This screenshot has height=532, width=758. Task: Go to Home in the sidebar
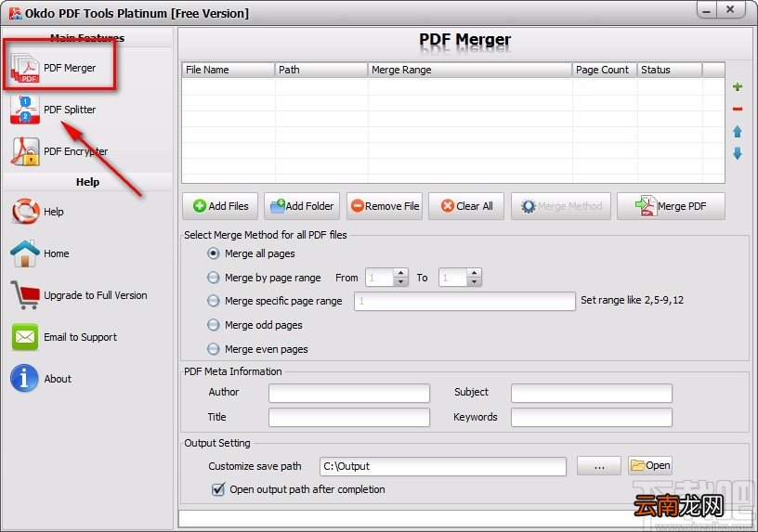pyautogui.click(x=40, y=253)
